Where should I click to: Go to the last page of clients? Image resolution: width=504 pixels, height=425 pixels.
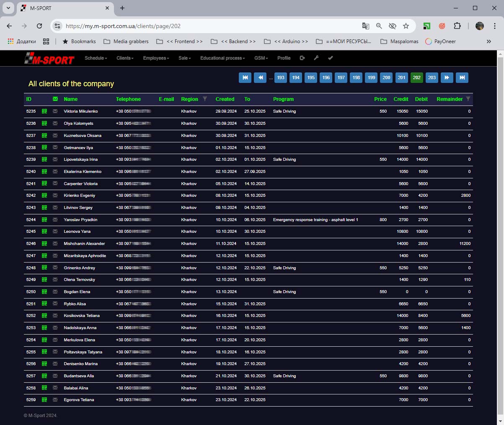[462, 77]
